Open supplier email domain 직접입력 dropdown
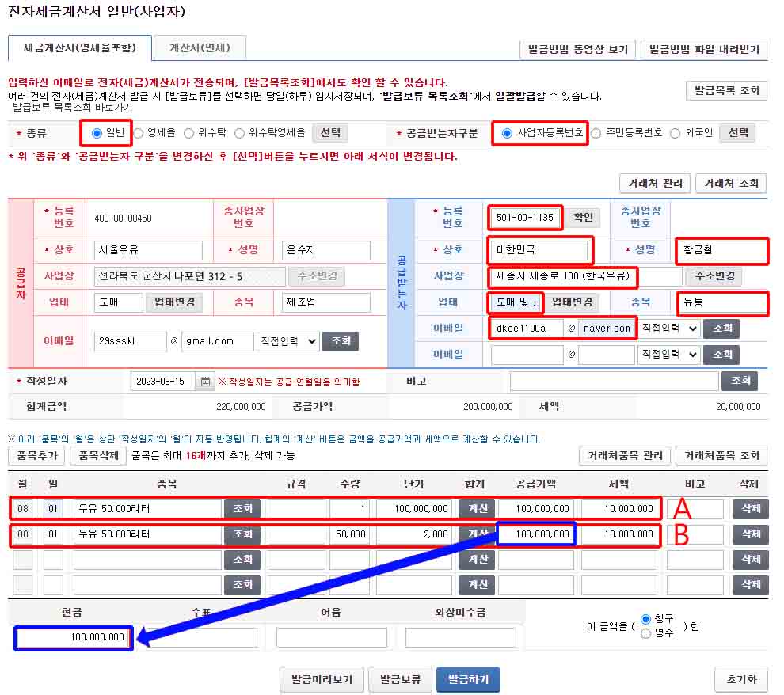 pos(288,341)
